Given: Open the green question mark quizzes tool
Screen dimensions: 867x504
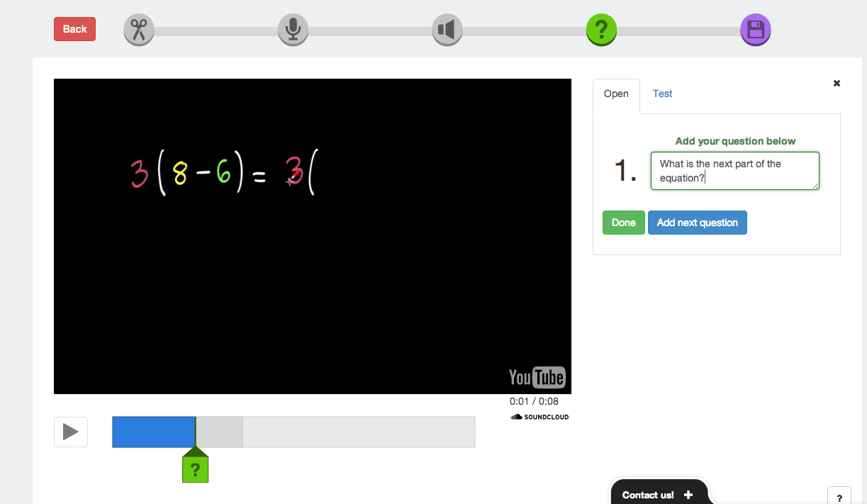Looking at the screenshot, I should [x=601, y=29].
